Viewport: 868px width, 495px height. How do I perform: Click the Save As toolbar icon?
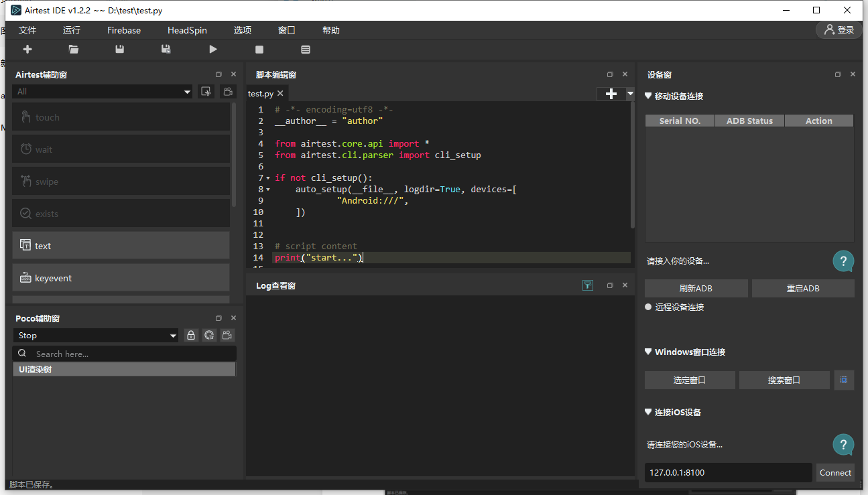coord(166,49)
